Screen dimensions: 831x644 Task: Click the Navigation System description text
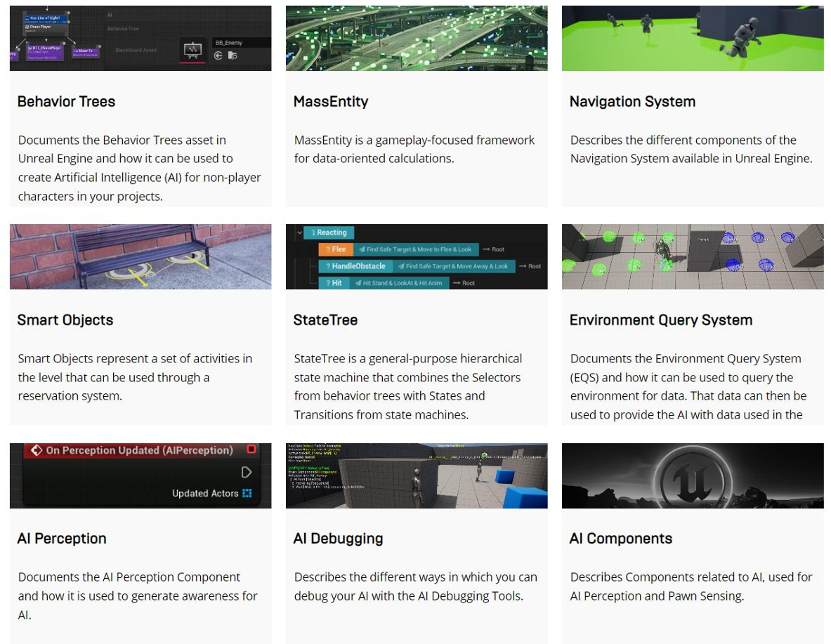point(691,149)
